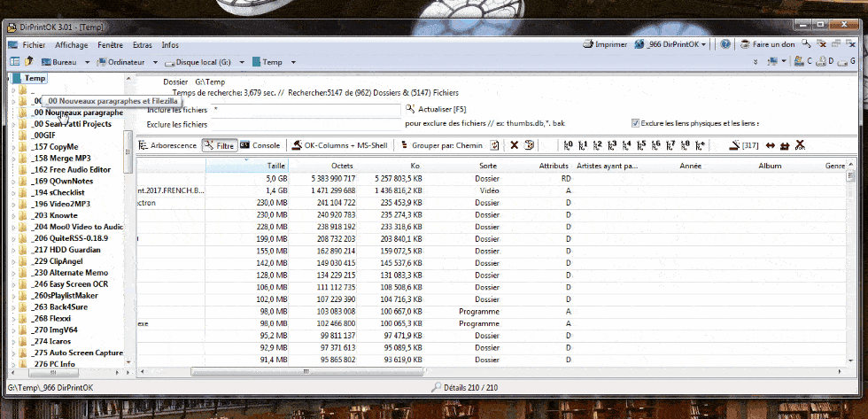Sort by the Ko column header
The width and height of the screenshot is (868, 419).
click(415, 166)
